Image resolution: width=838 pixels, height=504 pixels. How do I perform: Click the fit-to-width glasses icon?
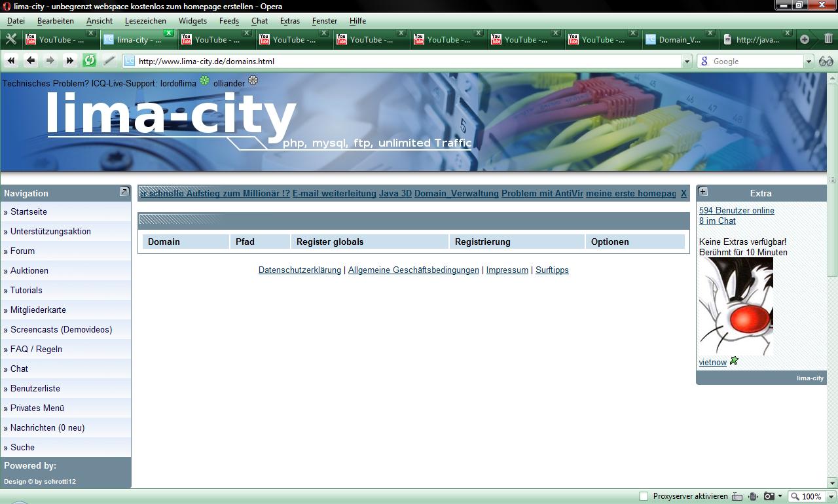point(826,61)
